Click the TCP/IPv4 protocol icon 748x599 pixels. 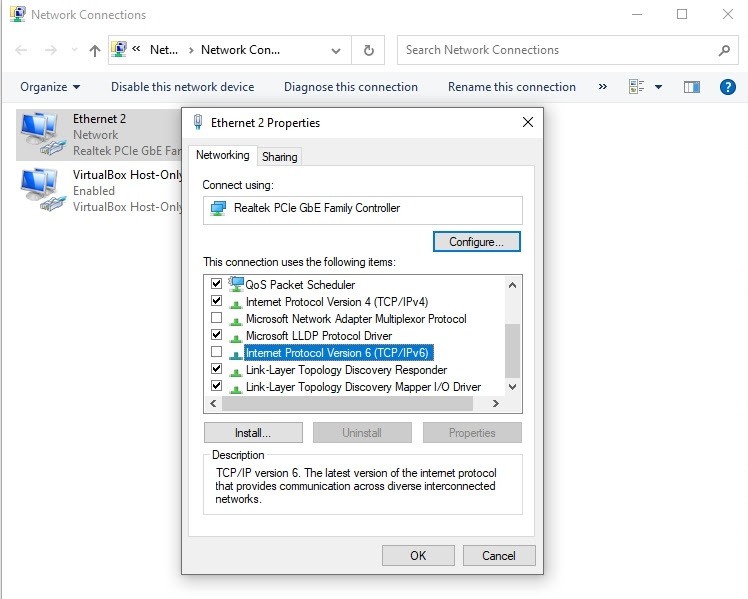[235, 304]
